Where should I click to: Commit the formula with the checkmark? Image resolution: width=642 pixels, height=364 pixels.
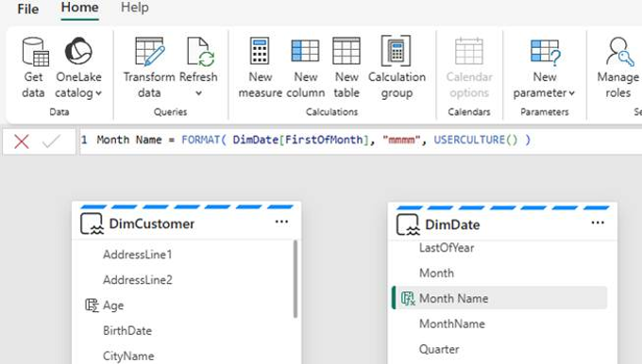point(51,141)
